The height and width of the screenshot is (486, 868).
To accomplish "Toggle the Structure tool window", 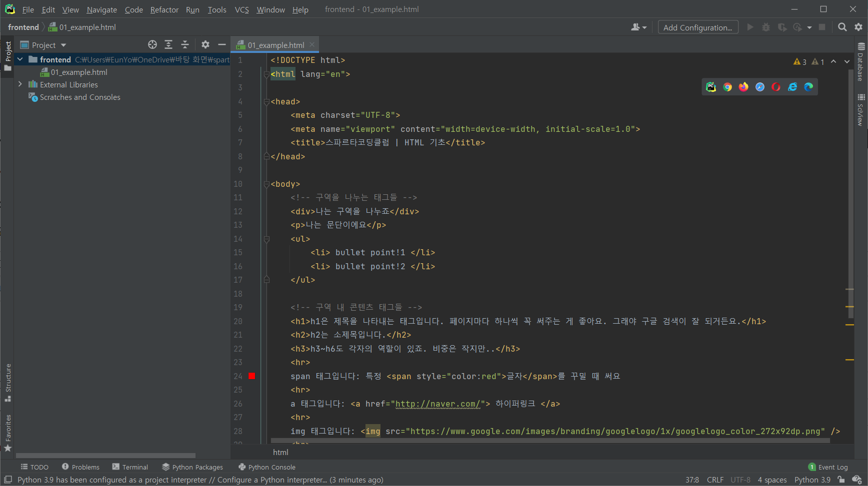I will point(8,382).
